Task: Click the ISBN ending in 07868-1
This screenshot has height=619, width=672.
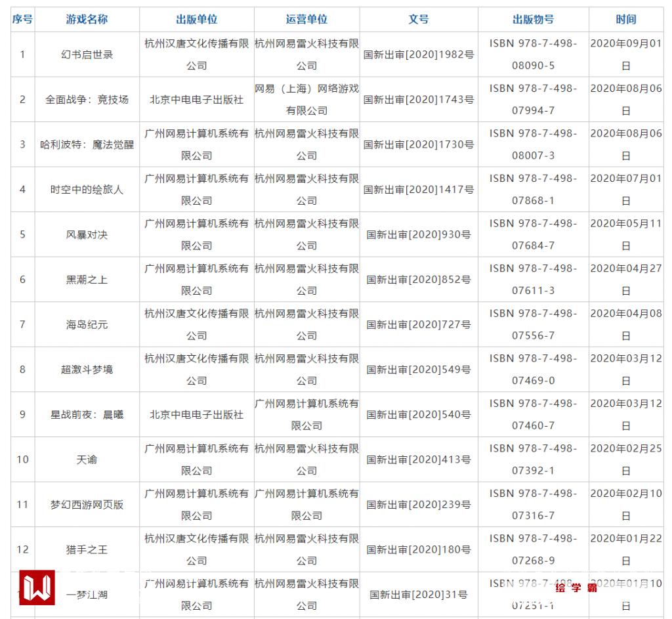Action: (x=533, y=190)
